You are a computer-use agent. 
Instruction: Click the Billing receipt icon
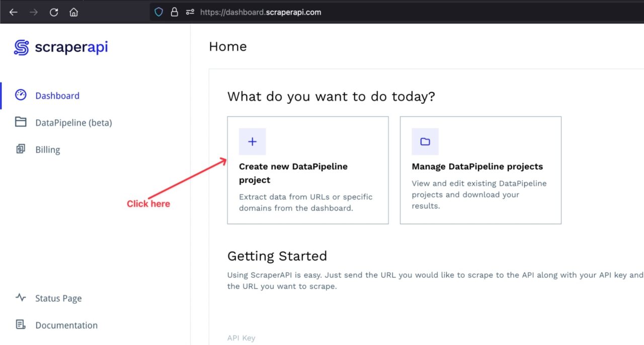pos(21,149)
